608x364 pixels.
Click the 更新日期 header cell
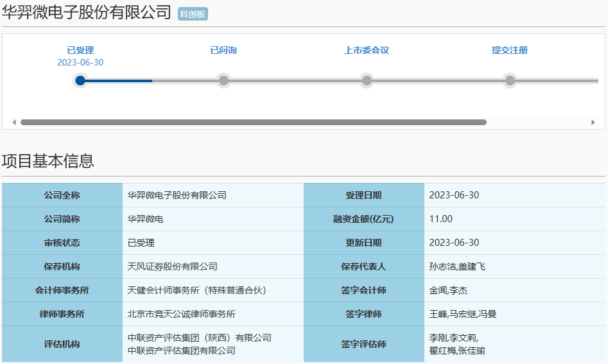coord(364,243)
